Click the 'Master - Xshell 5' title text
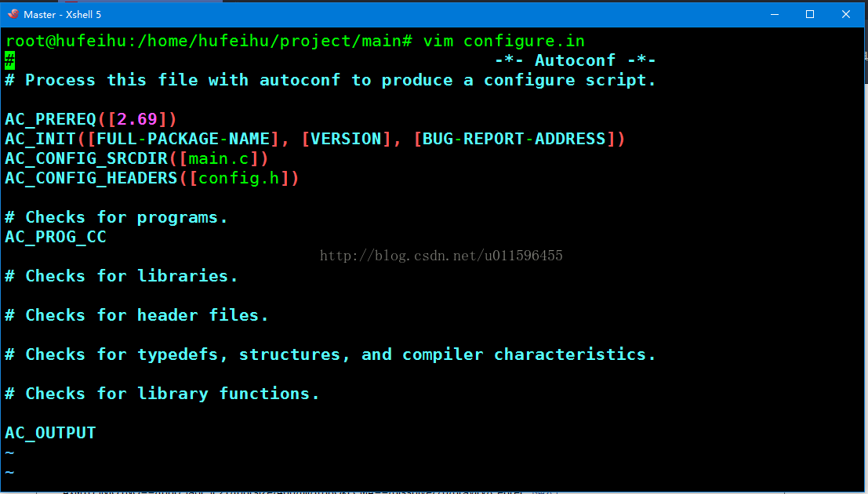Image resolution: width=868 pixels, height=494 pixels. click(x=62, y=15)
